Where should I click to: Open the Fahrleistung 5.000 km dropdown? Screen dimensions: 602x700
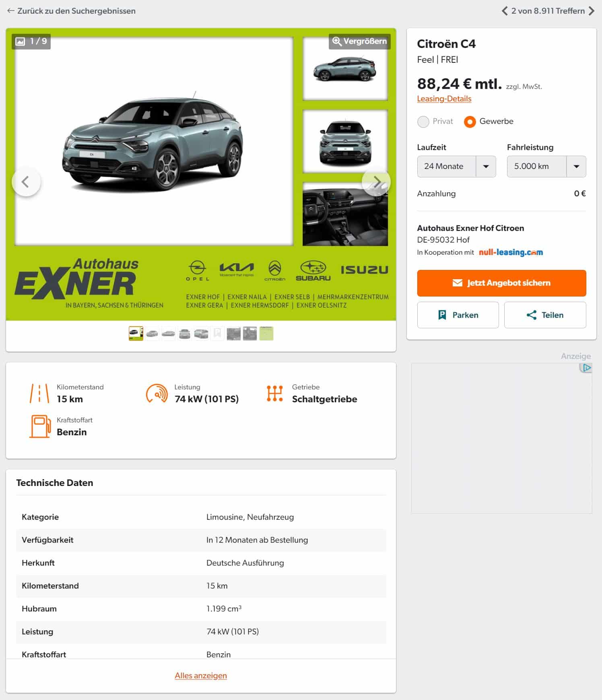pos(546,167)
